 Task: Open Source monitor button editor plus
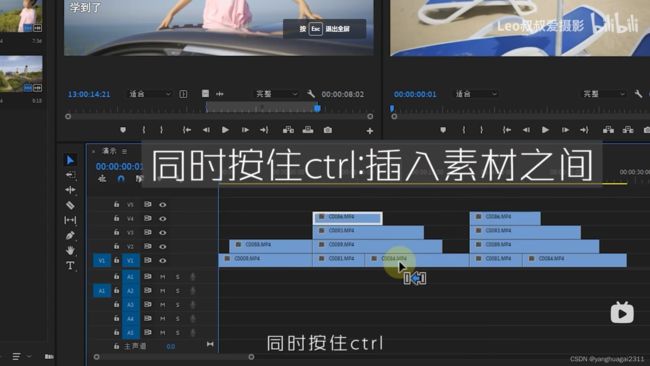click(x=370, y=131)
